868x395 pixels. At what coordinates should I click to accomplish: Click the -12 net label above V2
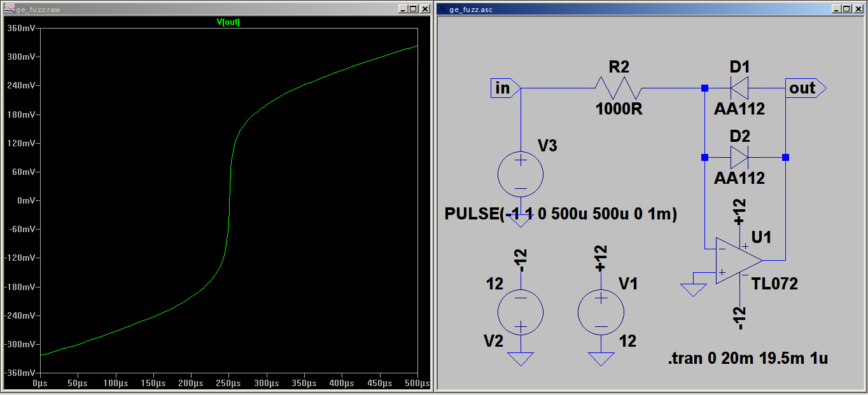pos(521,260)
